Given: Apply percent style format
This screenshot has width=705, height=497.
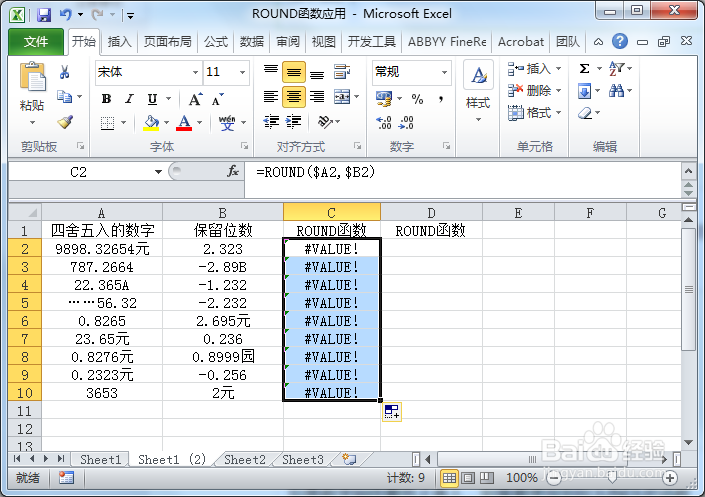Looking at the screenshot, I should [x=417, y=99].
